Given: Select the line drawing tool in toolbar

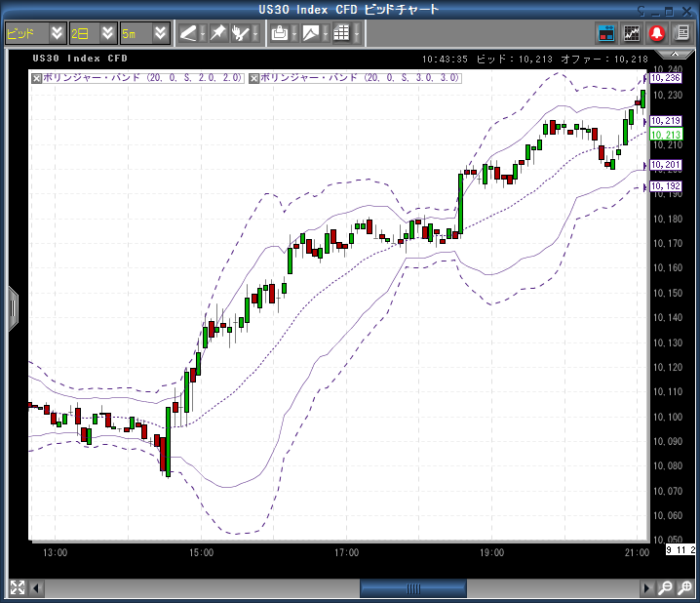Looking at the screenshot, I should 188,33.
